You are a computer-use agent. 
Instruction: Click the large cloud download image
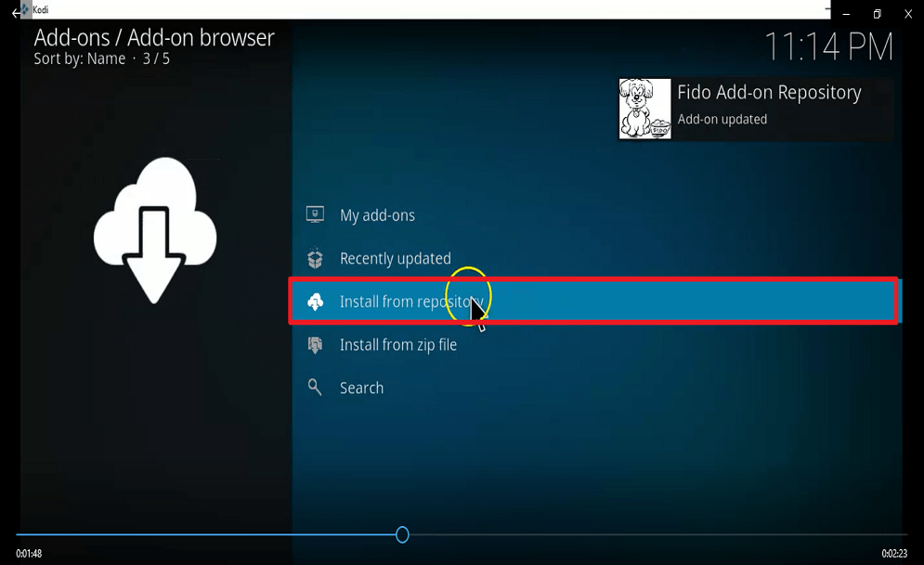coord(155,230)
